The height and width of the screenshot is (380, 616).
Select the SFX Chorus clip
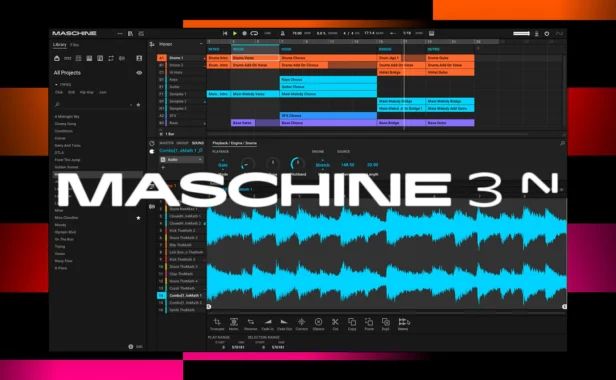pos(328,116)
